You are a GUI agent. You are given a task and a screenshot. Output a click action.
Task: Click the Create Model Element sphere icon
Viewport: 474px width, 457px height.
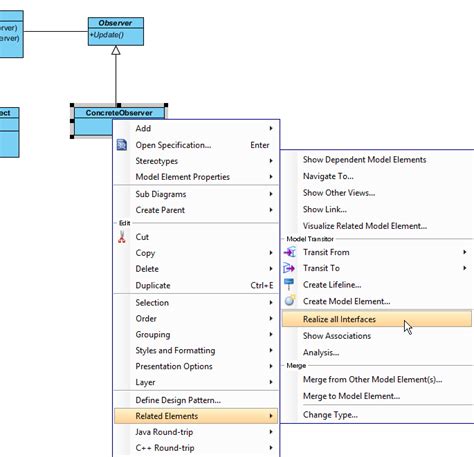[290, 300]
